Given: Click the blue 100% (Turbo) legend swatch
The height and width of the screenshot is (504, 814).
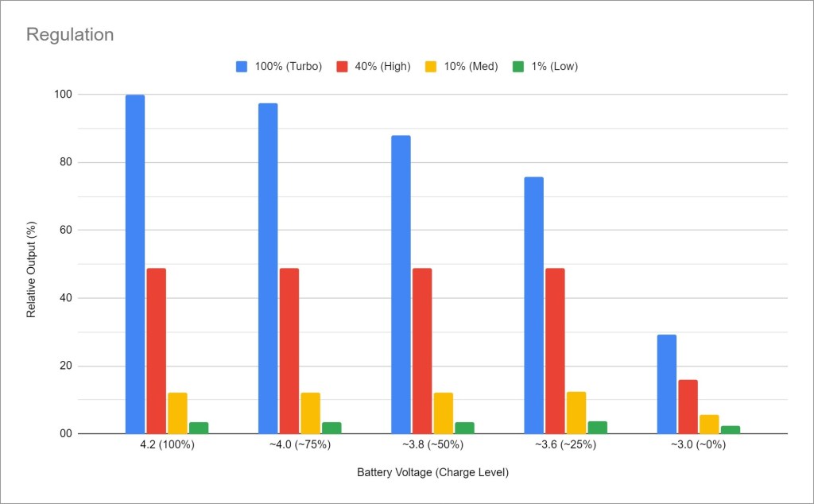Looking at the screenshot, I should [x=242, y=67].
